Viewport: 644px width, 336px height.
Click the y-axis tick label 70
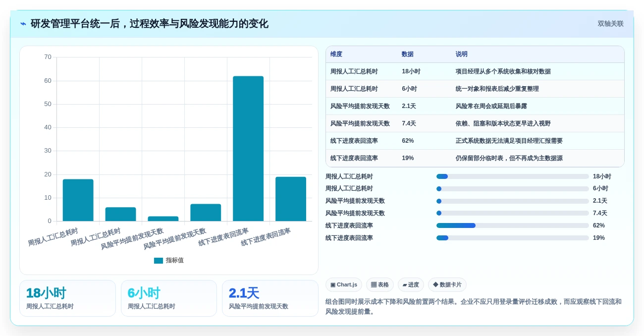(x=48, y=57)
